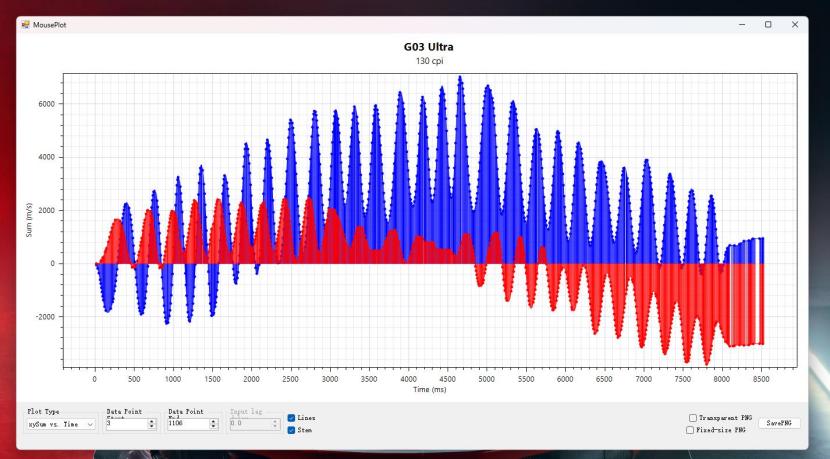The width and height of the screenshot is (830, 459).
Task: Click the MousePlot title text
Action: pyautogui.click(x=49, y=24)
